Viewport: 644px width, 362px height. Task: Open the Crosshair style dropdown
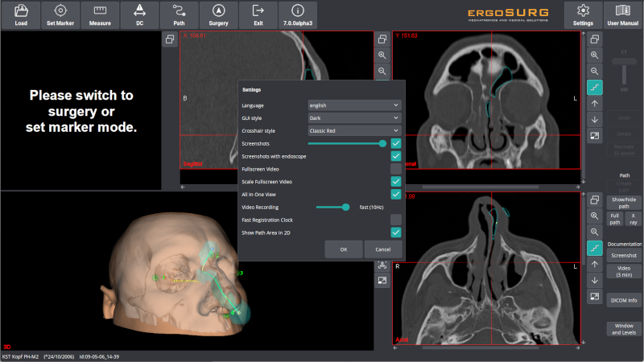pos(354,130)
